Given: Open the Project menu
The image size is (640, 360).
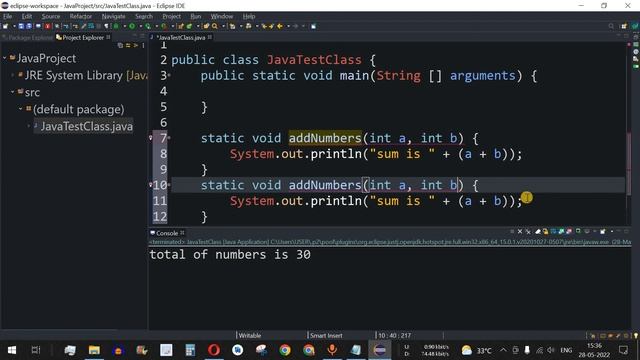Looking at the screenshot, I should coord(171,16).
